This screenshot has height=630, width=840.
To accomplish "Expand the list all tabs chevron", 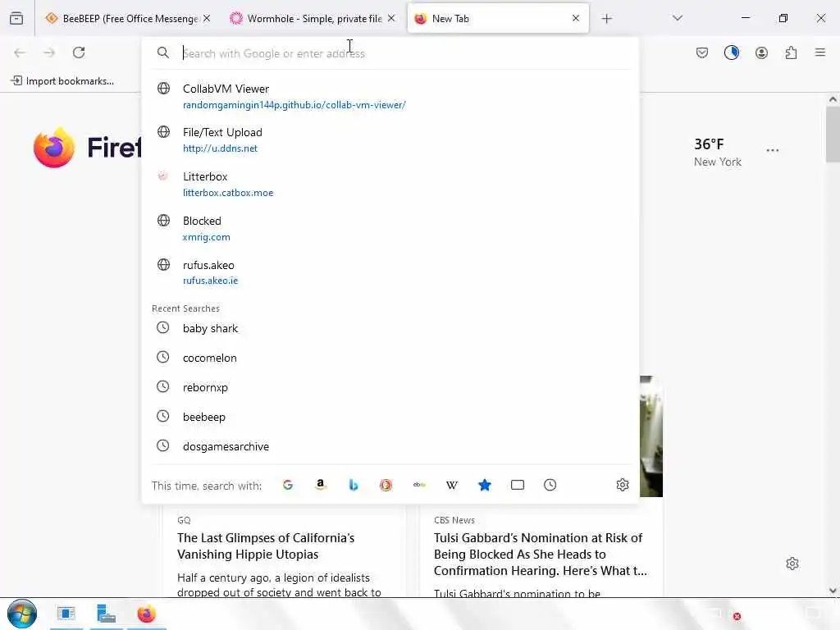I will (x=677, y=18).
